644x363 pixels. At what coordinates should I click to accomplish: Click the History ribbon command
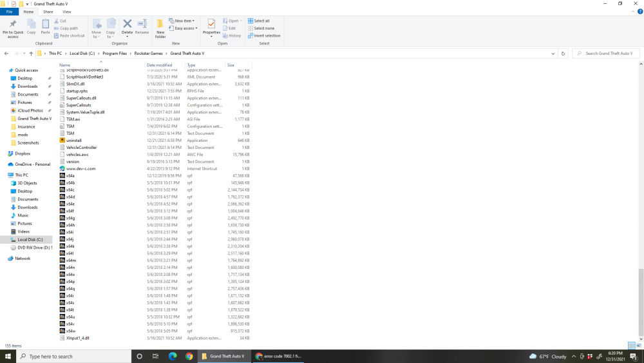click(232, 35)
